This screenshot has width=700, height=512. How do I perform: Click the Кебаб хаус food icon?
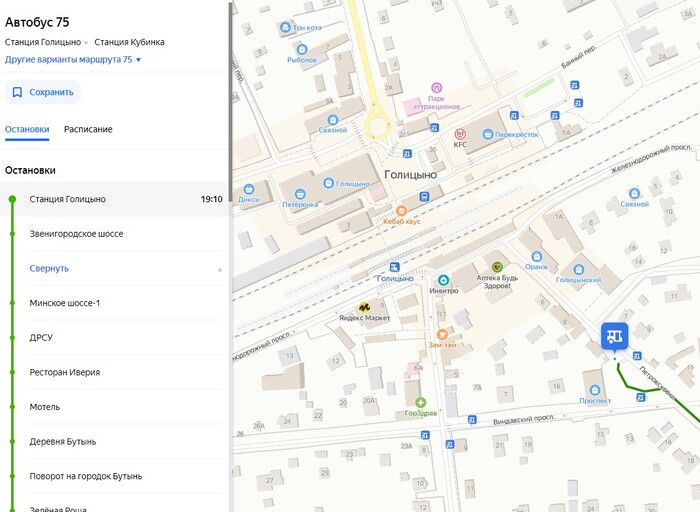pos(401,211)
